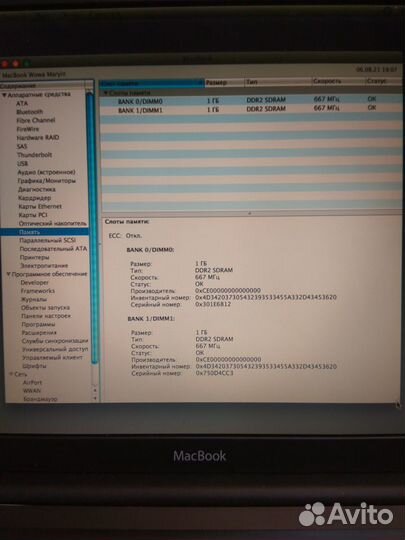Screen dimensions: 405x540
Task: Select the highlighted Память entry
Action: pyautogui.click(x=45, y=232)
